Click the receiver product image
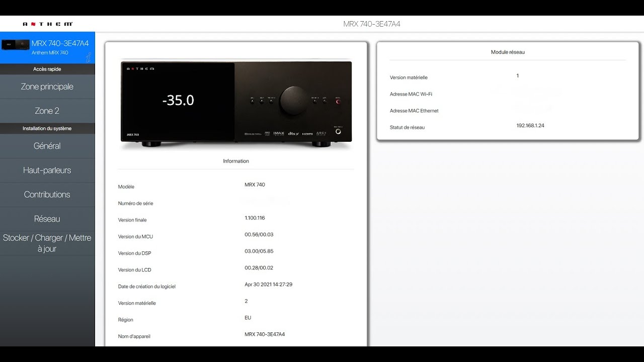This screenshot has width=644, height=362. coord(236,104)
